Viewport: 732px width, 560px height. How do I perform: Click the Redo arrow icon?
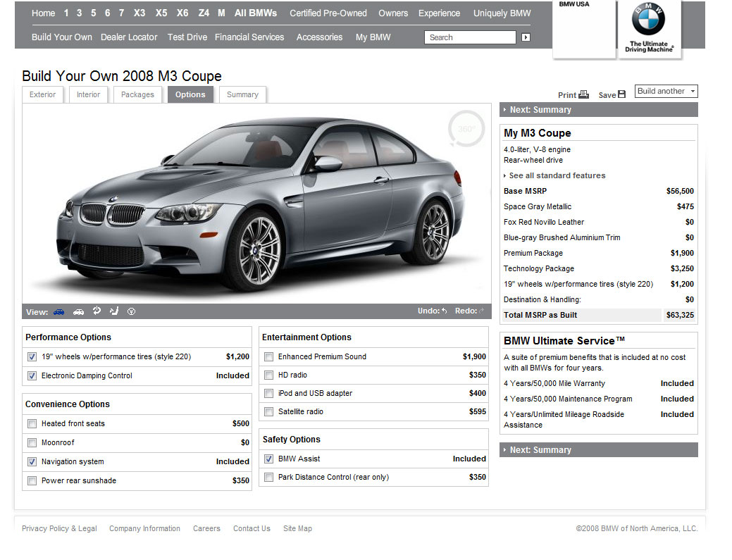(x=481, y=311)
